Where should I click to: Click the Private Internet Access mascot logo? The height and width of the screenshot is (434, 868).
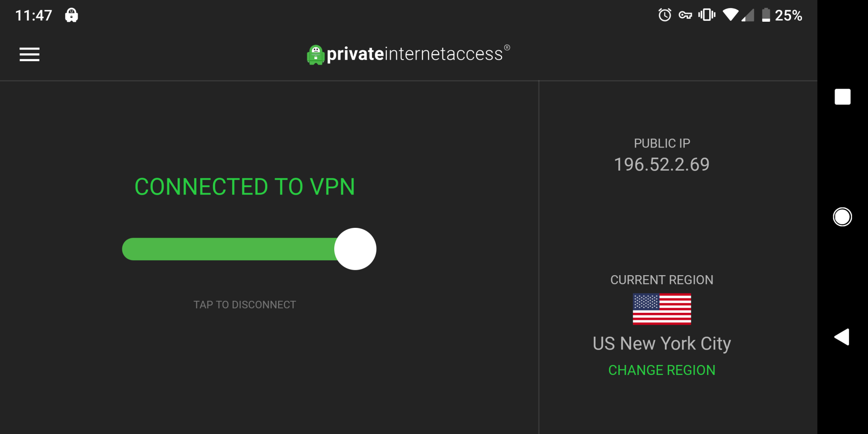pyautogui.click(x=316, y=55)
